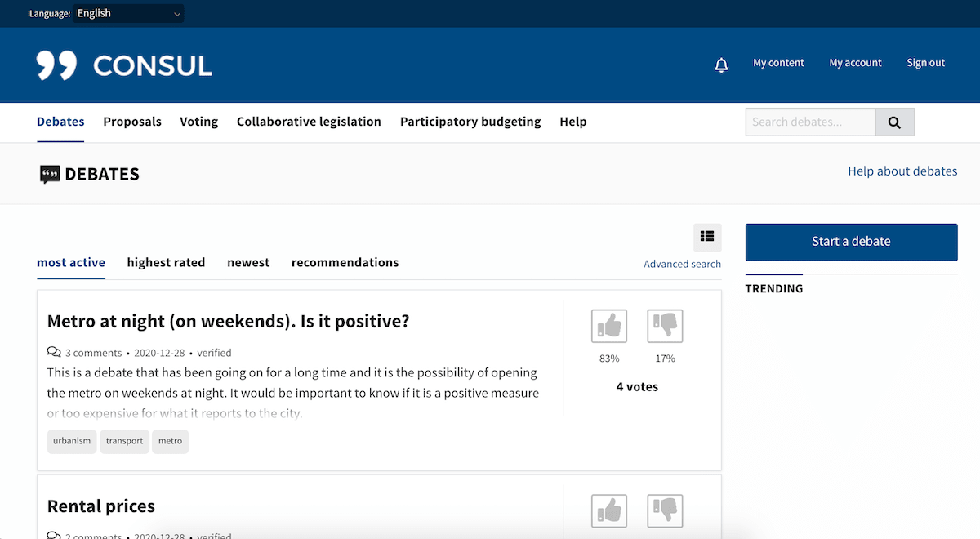Go to the Proposals section
Screen dimensions: 980x539
point(132,122)
